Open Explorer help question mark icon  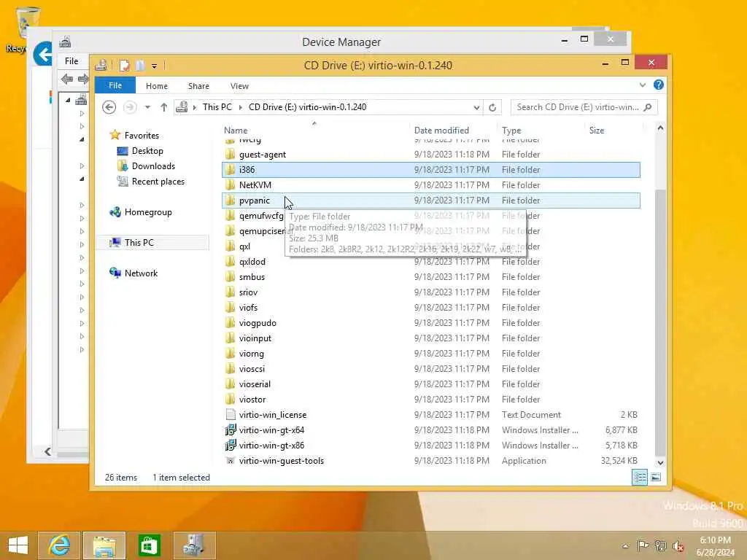659,85
